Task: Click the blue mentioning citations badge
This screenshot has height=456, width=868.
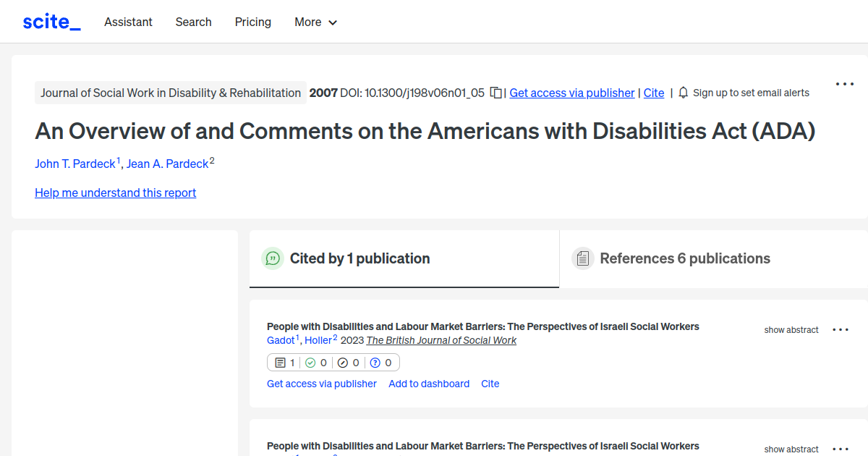Action: click(x=382, y=362)
